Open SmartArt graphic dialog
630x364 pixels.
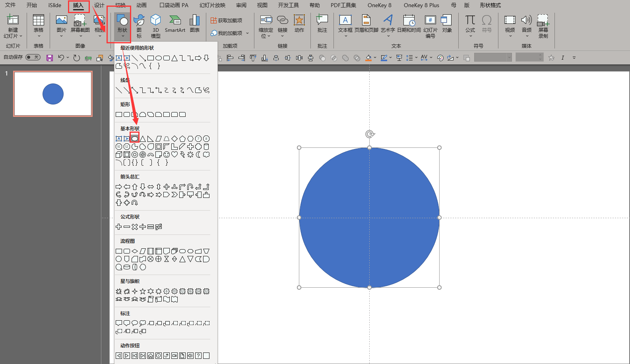pyautogui.click(x=175, y=24)
